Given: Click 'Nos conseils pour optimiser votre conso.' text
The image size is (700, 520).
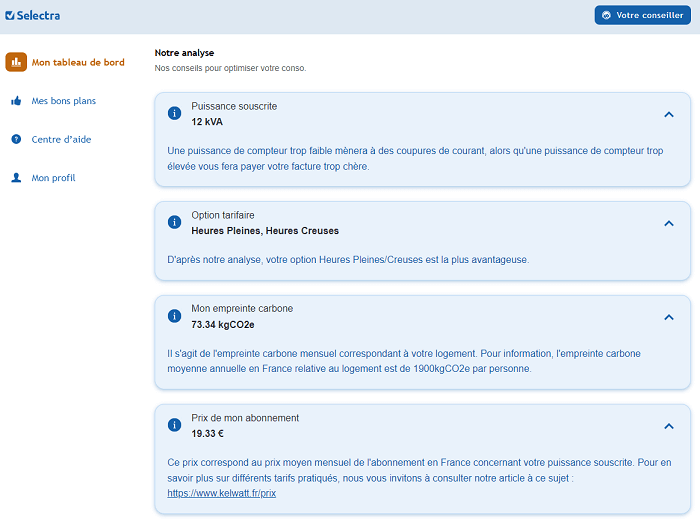Looking at the screenshot, I should [x=230, y=68].
